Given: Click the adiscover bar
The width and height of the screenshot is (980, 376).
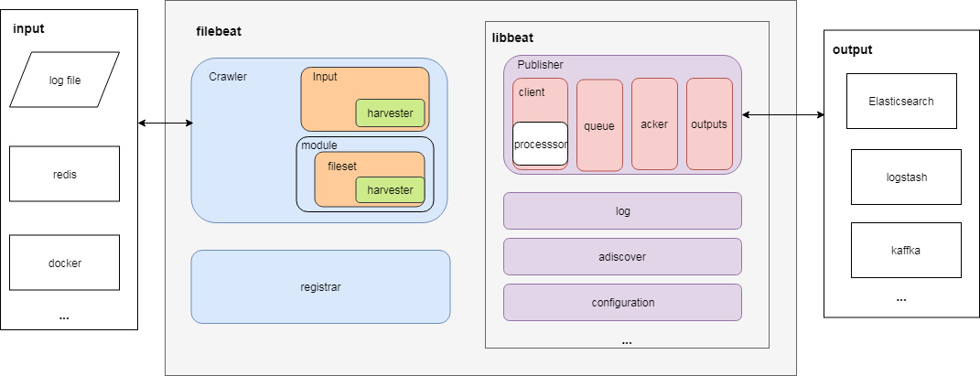Looking at the screenshot, I should pyautogui.click(x=622, y=256).
